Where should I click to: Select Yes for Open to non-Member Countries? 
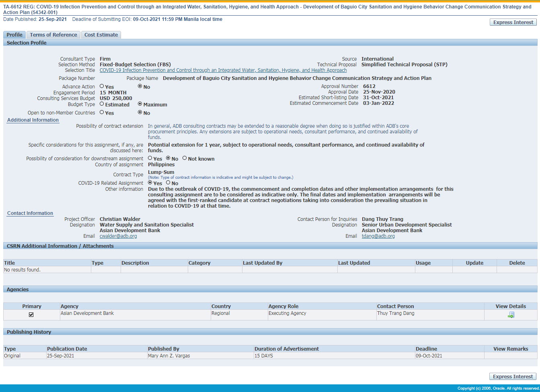pyautogui.click(x=102, y=112)
